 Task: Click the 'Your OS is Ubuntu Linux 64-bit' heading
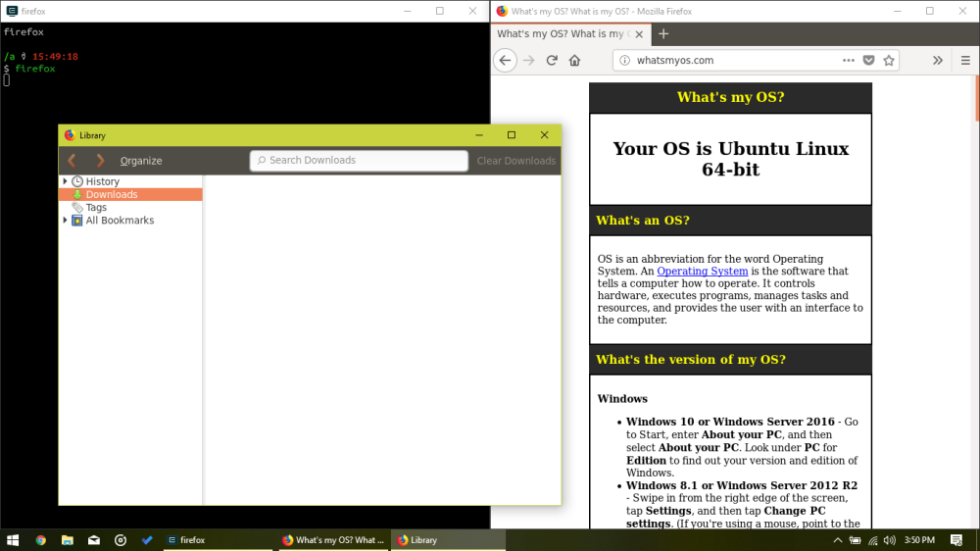[x=731, y=159]
